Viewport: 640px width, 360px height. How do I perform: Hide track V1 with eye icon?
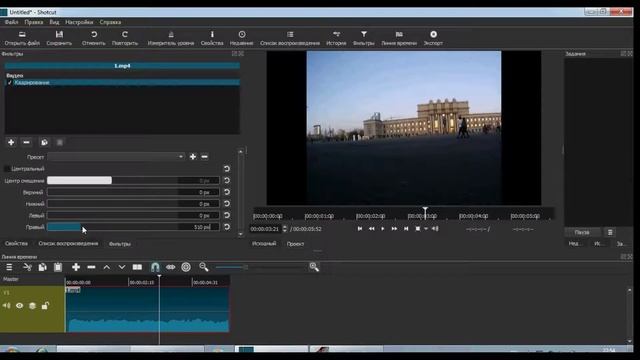tap(19, 306)
